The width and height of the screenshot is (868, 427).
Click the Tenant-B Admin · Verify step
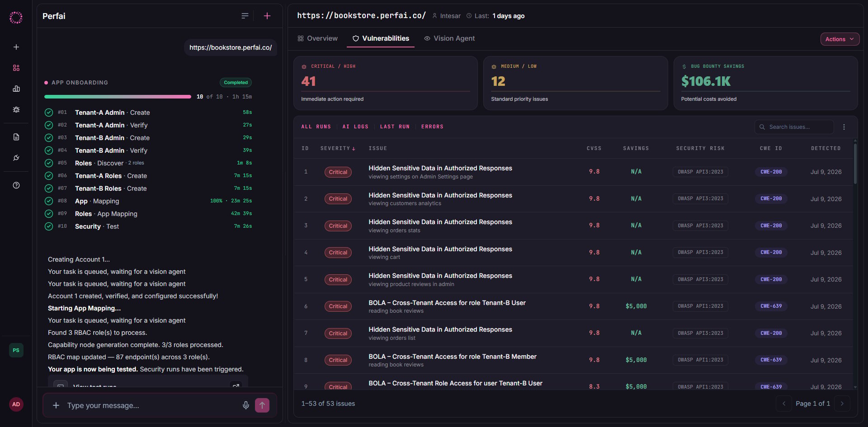[148, 150]
